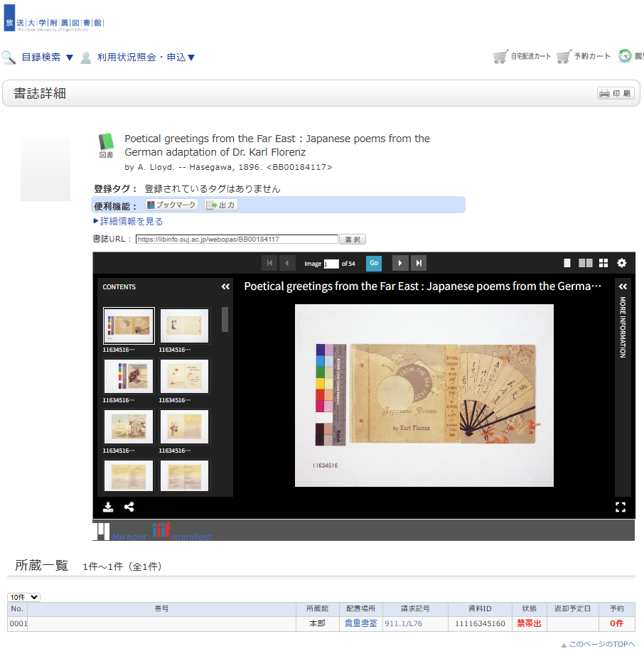
Task: Select the second thumbnail in CONTENTS
Action: [184, 325]
